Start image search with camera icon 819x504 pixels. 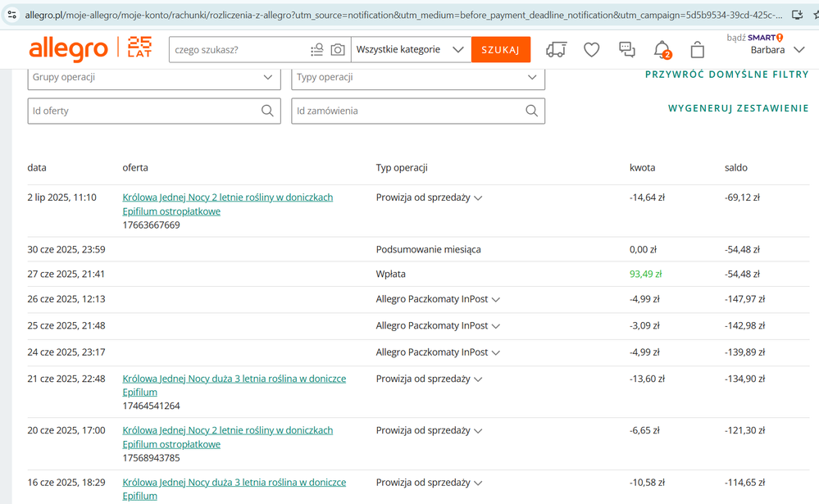pyautogui.click(x=338, y=50)
